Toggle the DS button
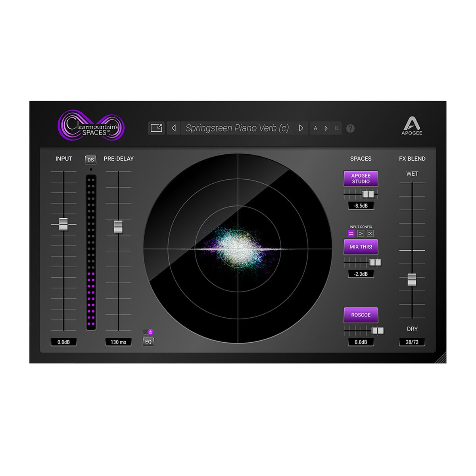Screen dimensions: 476x476 (91, 159)
